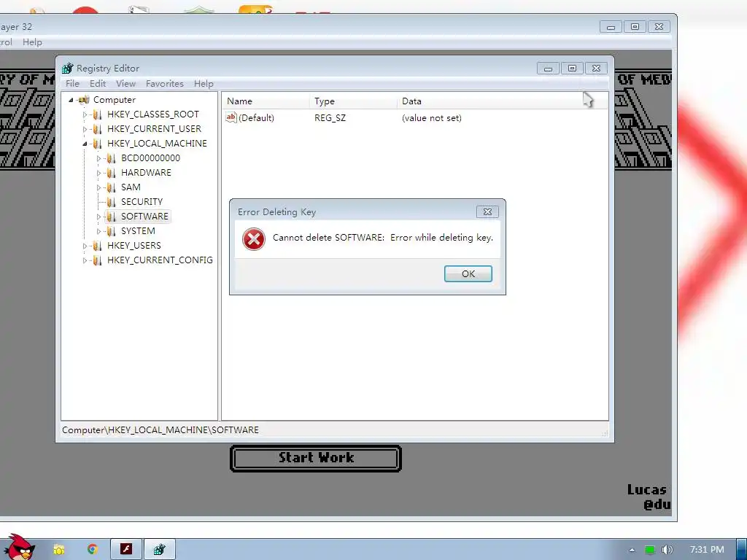Image resolution: width=747 pixels, height=560 pixels.
Task: Click HKEY_LOCAL_MACHINE folder icon
Action: tap(98, 144)
